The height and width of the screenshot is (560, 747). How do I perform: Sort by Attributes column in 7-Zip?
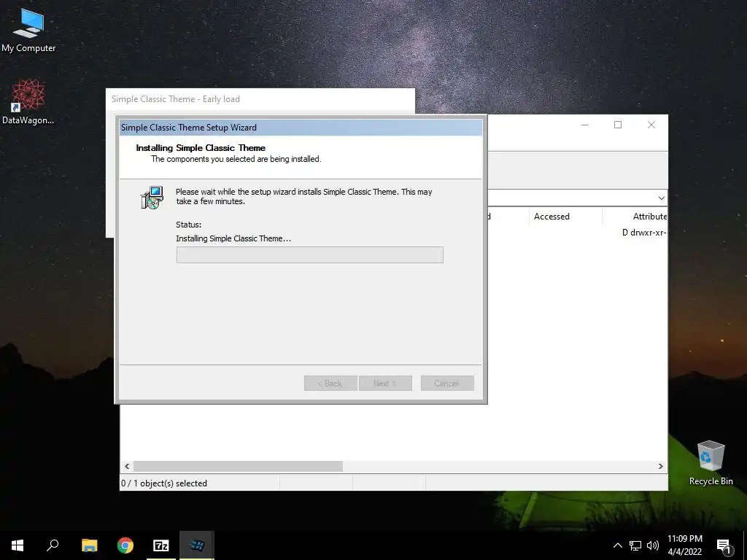(x=635, y=217)
